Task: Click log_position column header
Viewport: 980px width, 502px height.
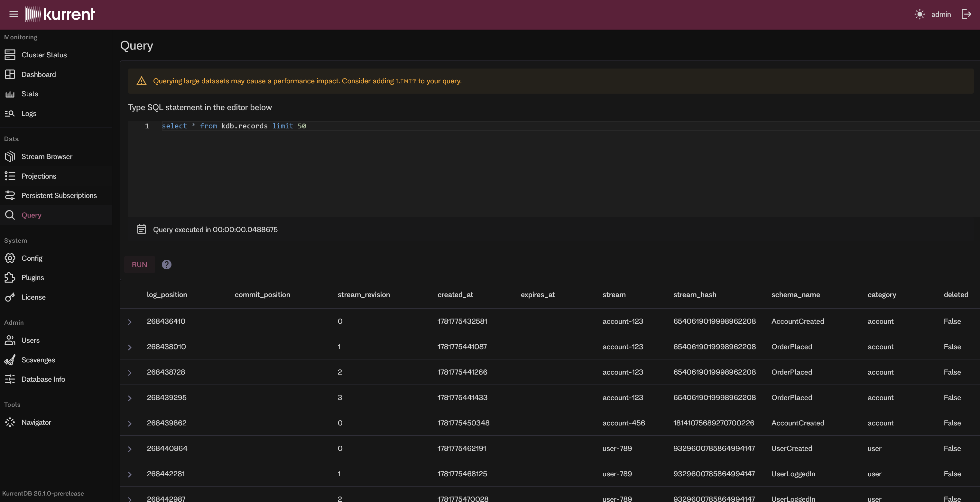Action: point(167,294)
